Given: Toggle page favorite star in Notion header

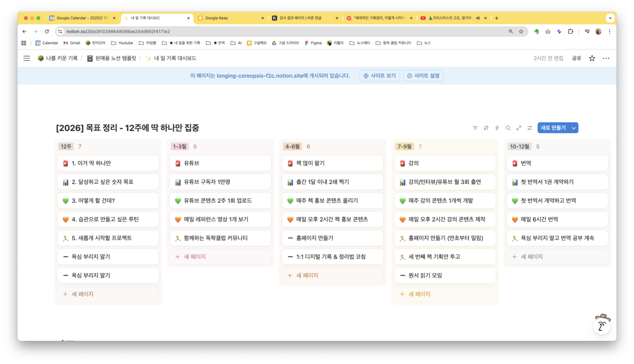Looking at the screenshot, I should pyautogui.click(x=592, y=58).
